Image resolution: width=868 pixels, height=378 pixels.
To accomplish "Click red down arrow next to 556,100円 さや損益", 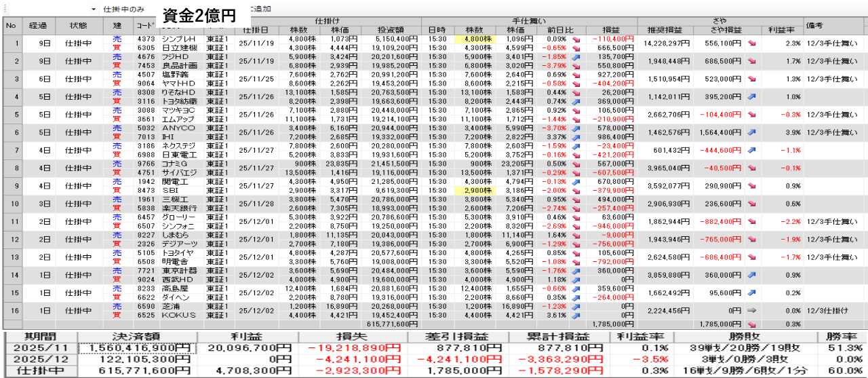I will click(751, 43).
